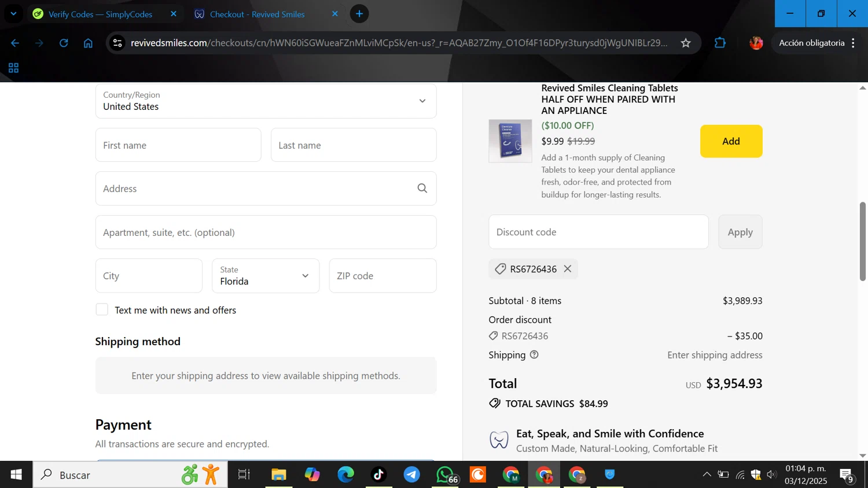
Task: Click the Subtotal value $3,989.93
Action: pyautogui.click(x=742, y=301)
